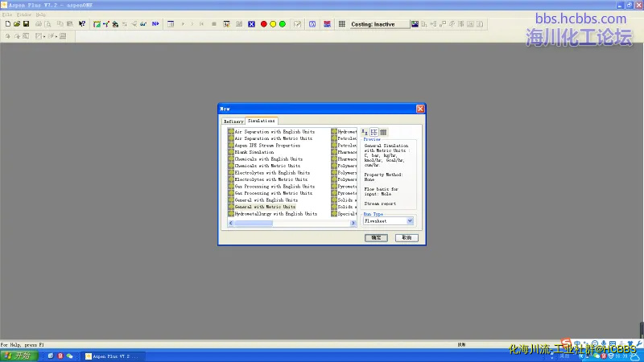The height and width of the screenshot is (362, 644).
Task: Select Blank Simulation template
Action: [254, 152]
